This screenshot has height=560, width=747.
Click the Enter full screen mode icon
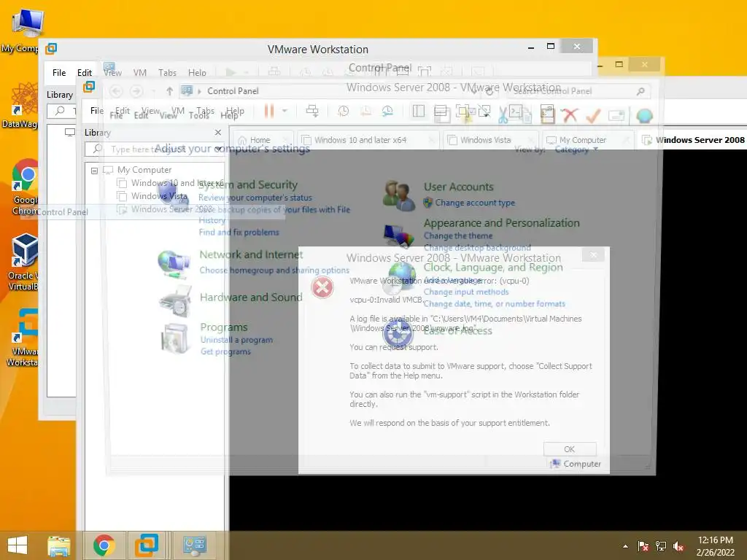pos(462,112)
